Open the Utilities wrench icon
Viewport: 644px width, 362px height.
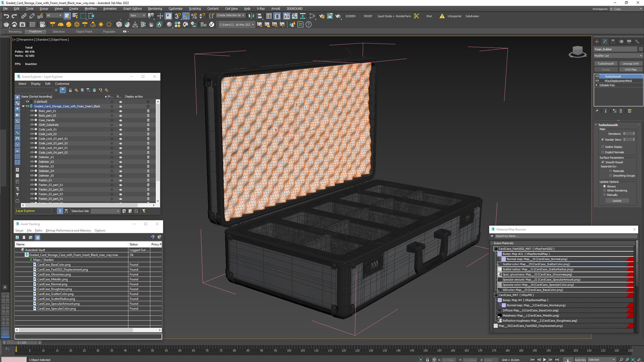tap(637, 42)
